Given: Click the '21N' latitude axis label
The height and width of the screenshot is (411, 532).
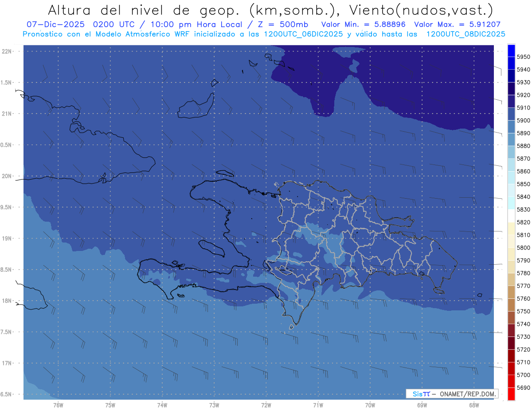Looking at the screenshot, I should 7,114.
